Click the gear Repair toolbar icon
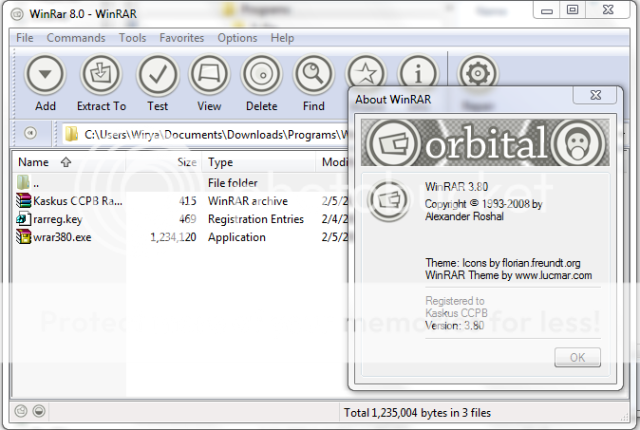 (x=478, y=71)
